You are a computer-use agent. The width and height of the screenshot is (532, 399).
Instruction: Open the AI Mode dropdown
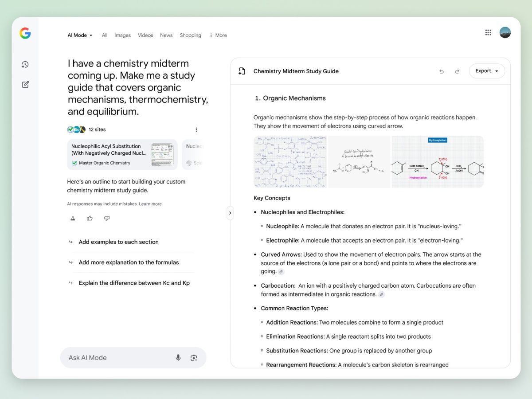tap(80, 35)
